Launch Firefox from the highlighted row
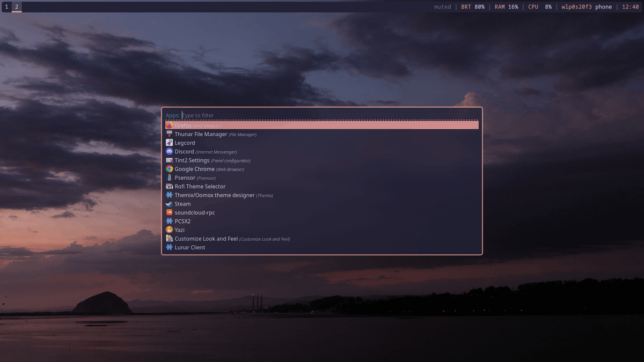644x362 pixels. coord(322,125)
